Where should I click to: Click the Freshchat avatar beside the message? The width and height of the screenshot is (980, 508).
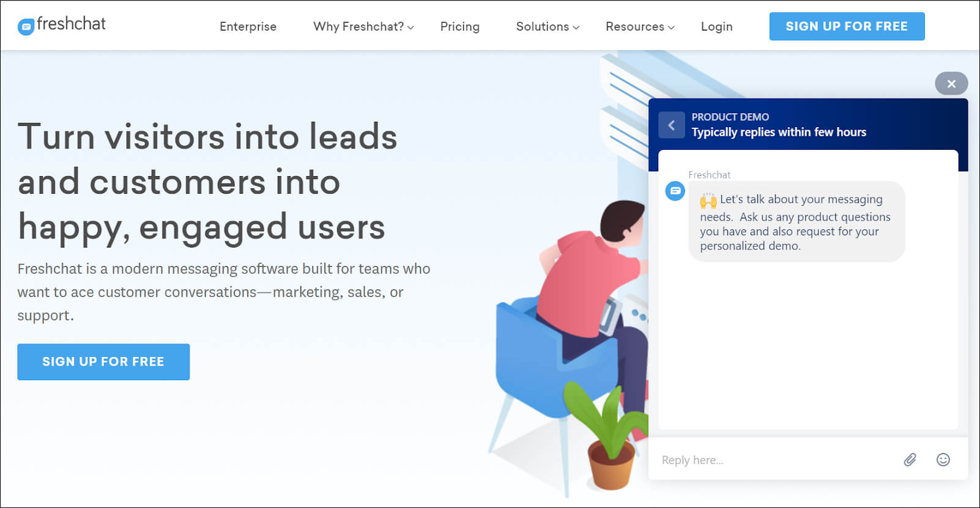(675, 191)
